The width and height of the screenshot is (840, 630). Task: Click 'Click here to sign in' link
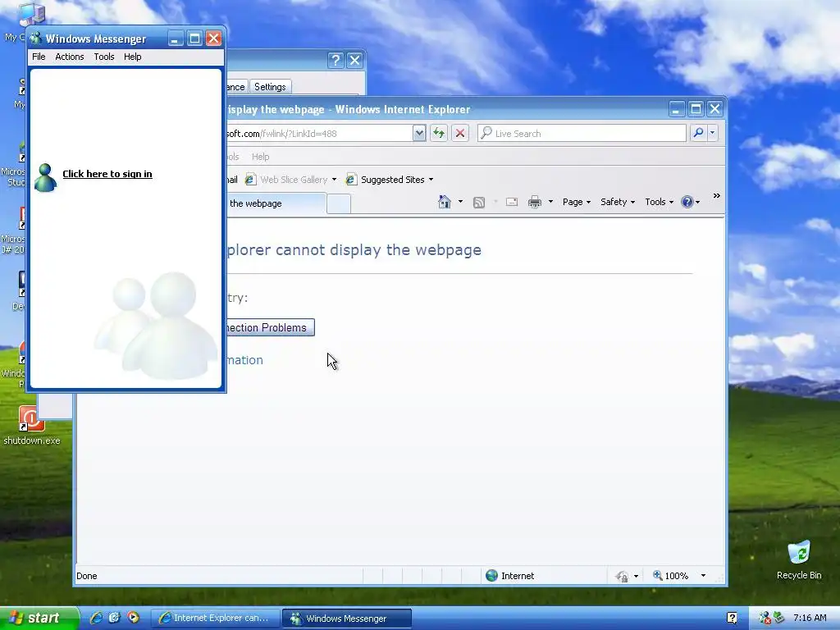[107, 174]
